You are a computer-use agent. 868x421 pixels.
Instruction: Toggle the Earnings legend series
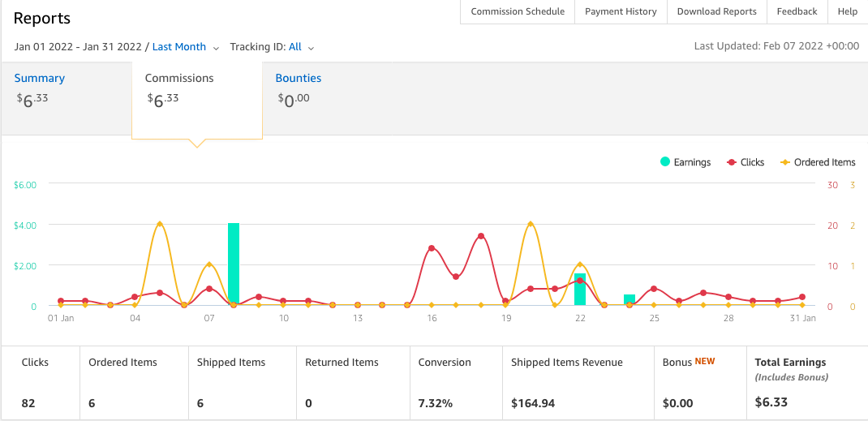685,162
